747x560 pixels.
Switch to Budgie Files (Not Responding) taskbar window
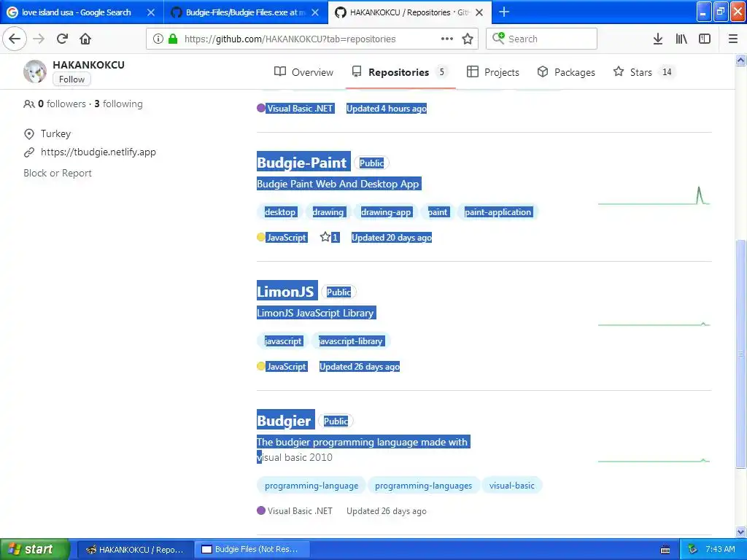click(x=252, y=549)
